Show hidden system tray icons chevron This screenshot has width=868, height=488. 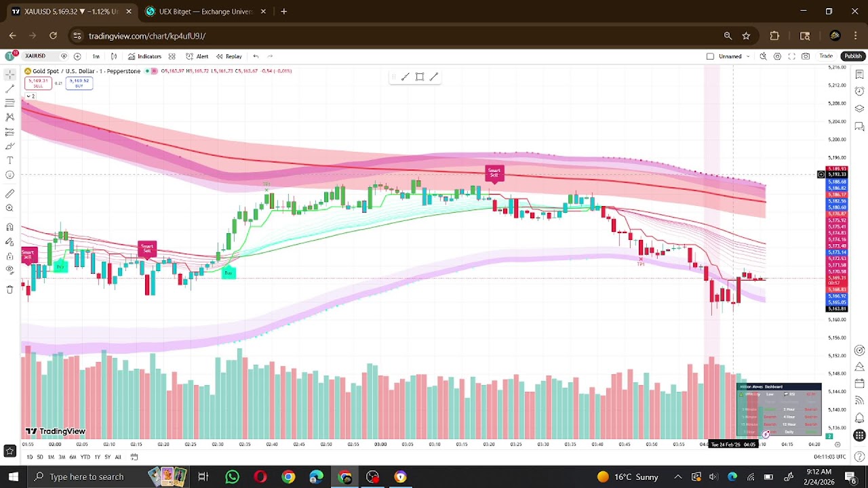coord(677,476)
